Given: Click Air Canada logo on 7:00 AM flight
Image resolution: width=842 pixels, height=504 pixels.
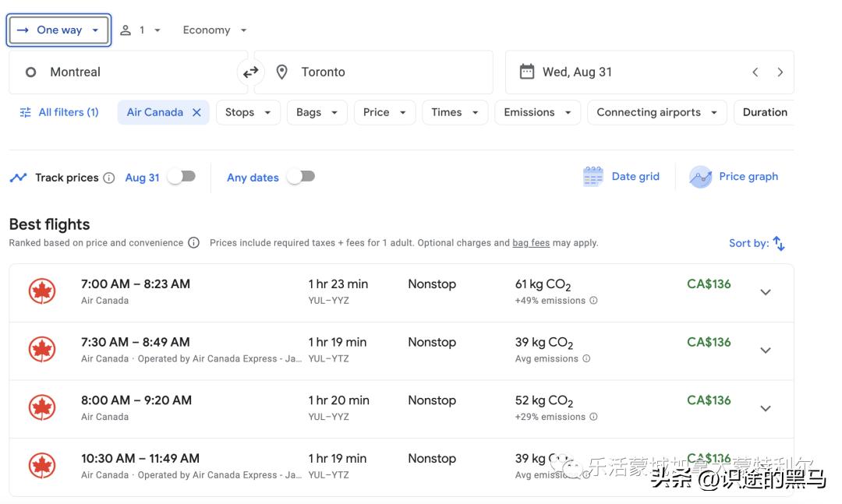Looking at the screenshot, I should point(42,291).
